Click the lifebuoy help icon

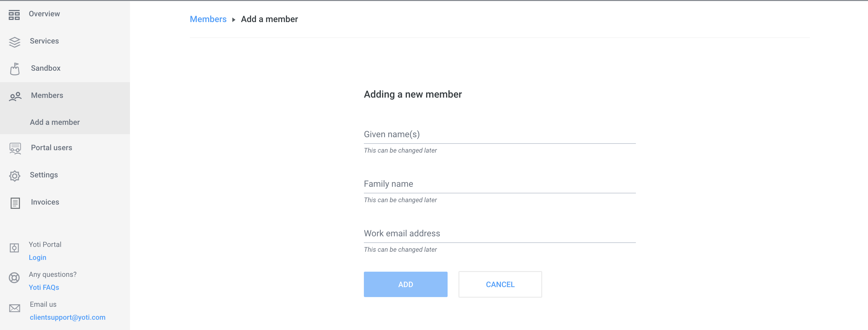(14, 278)
